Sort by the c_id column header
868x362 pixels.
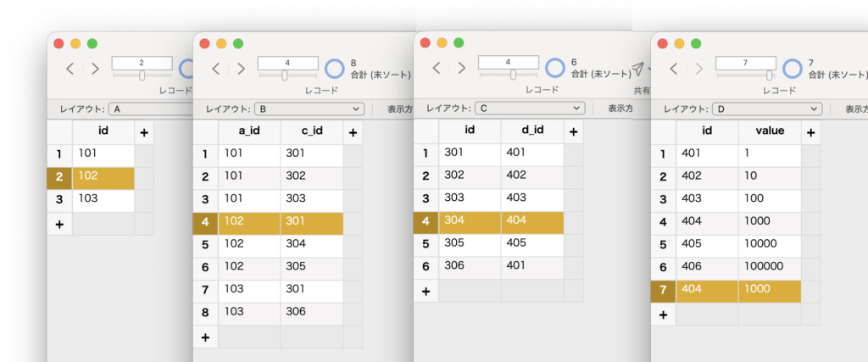pos(311,132)
